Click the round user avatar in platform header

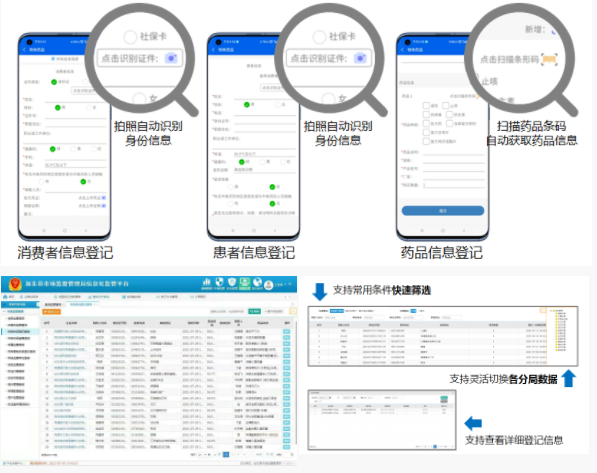click(x=268, y=284)
